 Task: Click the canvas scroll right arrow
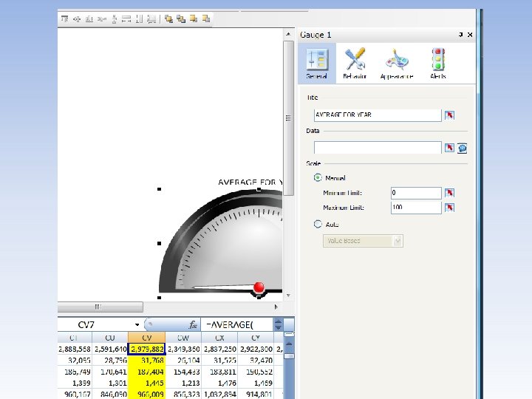(276, 307)
